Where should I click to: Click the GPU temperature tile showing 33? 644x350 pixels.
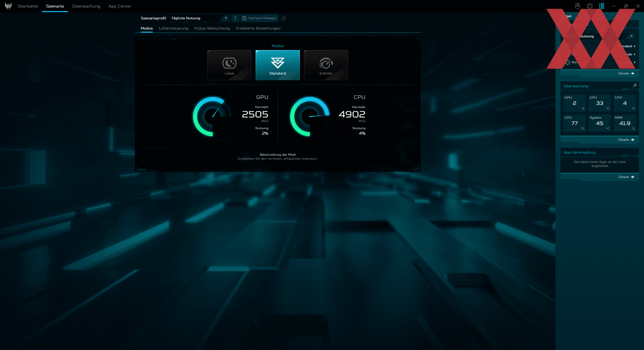[x=600, y=103]
